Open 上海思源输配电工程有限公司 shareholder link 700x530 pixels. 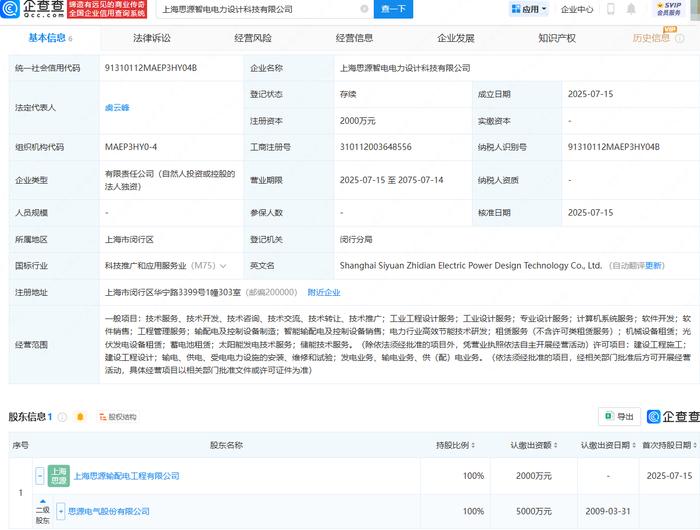126,476
